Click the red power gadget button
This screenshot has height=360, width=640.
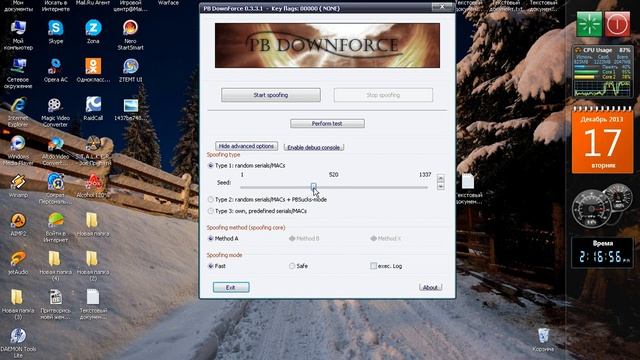617,24
